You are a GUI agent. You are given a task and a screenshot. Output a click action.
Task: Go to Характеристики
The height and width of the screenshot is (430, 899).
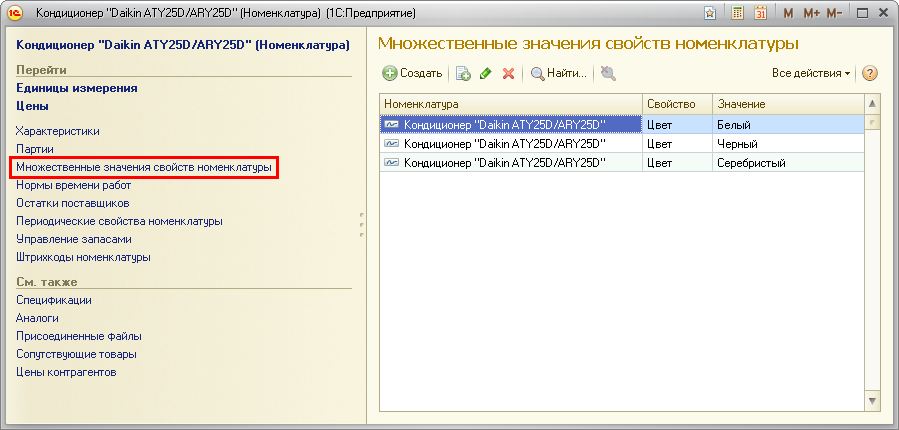(x=58, y=131)
